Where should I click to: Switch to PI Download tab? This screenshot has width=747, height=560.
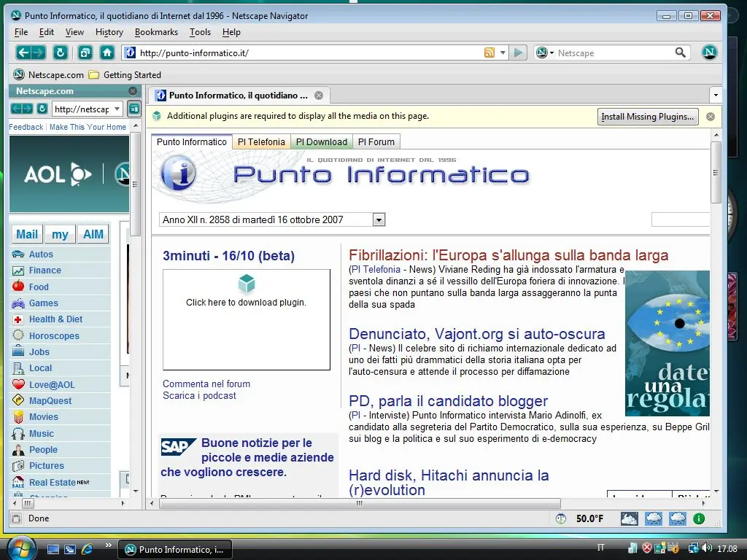click(x=322, y=142)
